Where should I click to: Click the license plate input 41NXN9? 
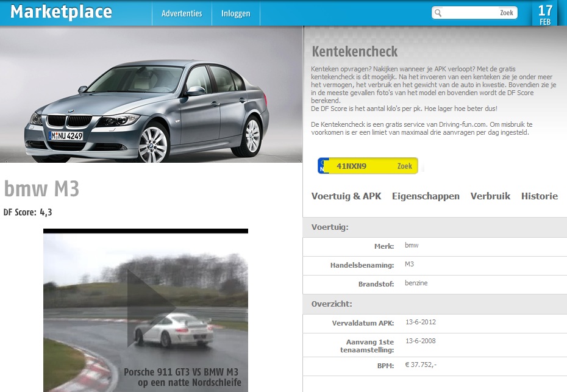363,166
